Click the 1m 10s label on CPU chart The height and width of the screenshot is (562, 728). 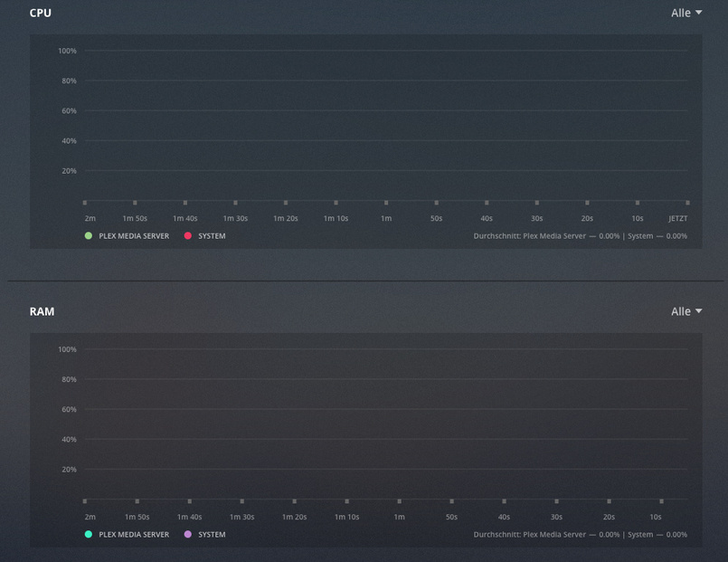(x=336, y=218)
